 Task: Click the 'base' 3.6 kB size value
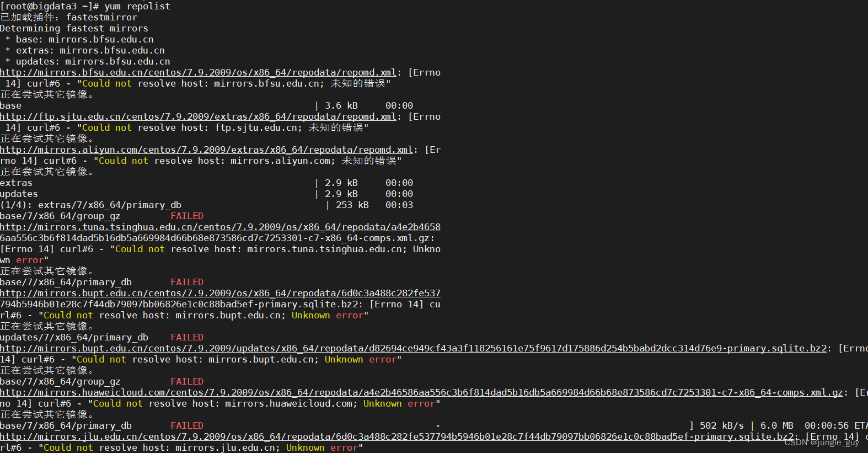(x=341, y=105)
